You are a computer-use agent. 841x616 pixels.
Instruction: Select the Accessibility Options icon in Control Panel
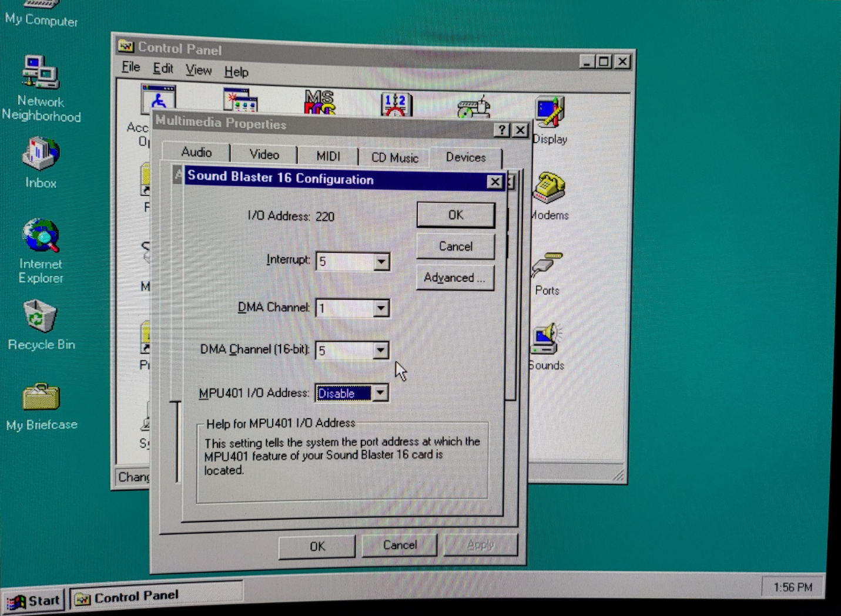point(158,99)
